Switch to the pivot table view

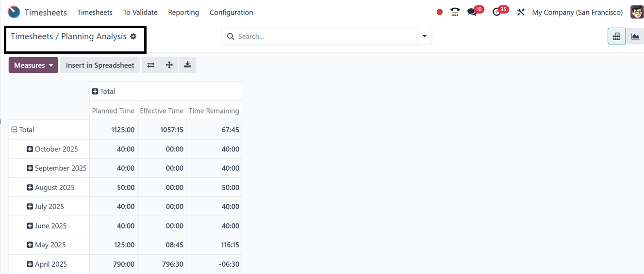[x=616, y=36]
